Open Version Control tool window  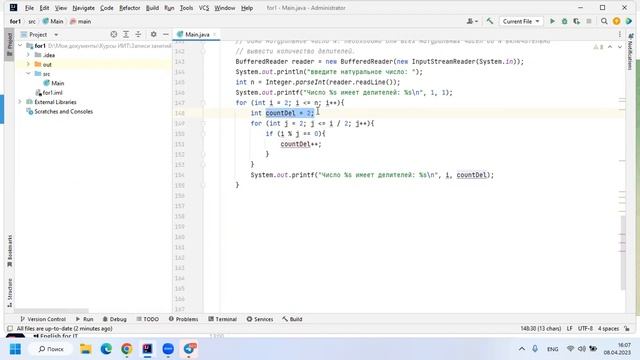(x=43, y=319)
